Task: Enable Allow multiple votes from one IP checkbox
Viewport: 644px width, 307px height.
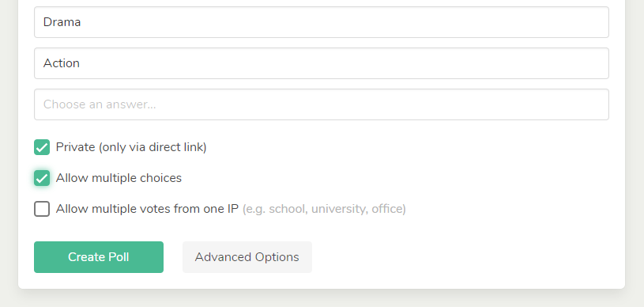Action: (42, 209)
